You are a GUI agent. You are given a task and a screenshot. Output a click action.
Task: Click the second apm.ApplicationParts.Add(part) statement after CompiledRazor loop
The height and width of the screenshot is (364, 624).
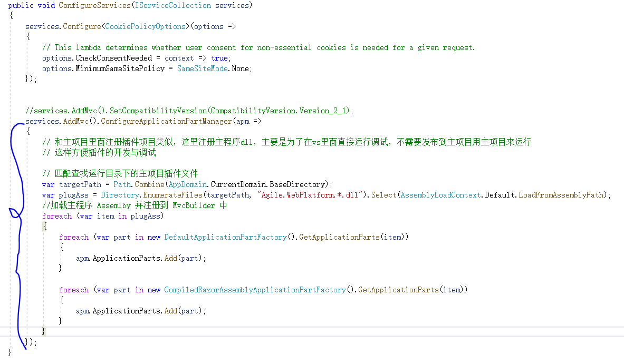pos(141,311)
